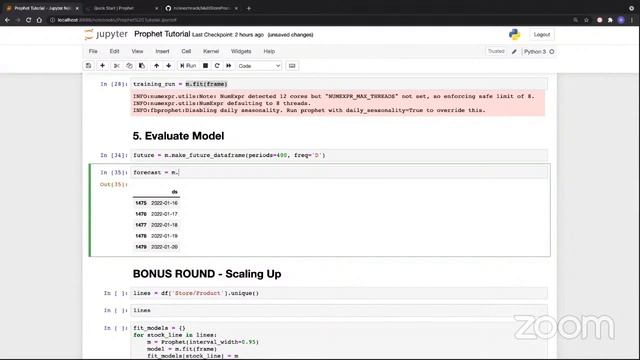Click the make_future_dataframe code cell
This screenshot has width=640, height=360.
point(339,156)
